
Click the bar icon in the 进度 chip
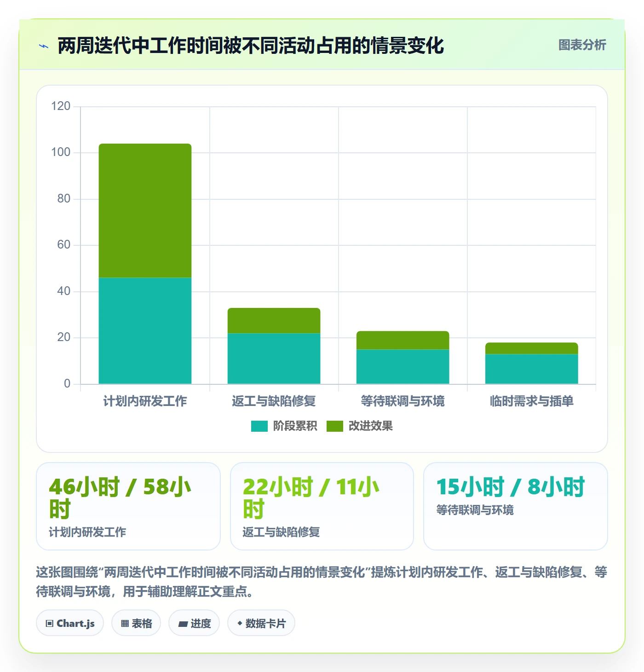pos(183,624)
